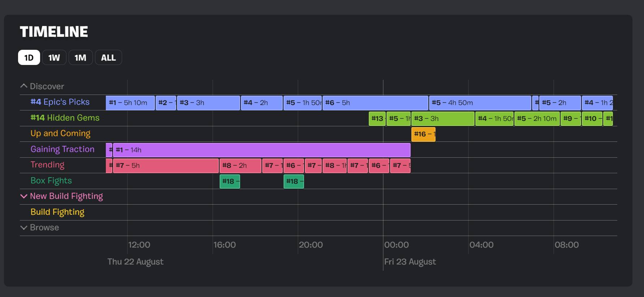
Task: Click the blue #6 – 5h block
Action: 375,103
